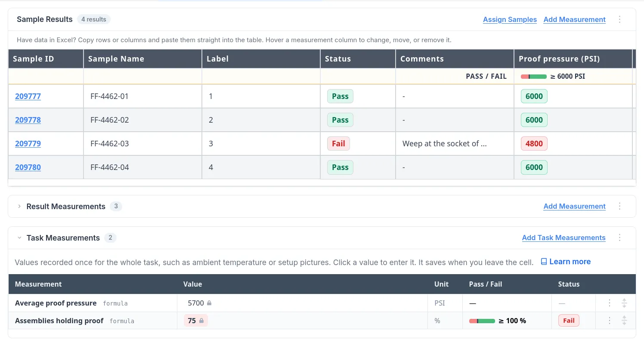Click reorder handle for Assemblies holding proof

(x=624, y=321)
